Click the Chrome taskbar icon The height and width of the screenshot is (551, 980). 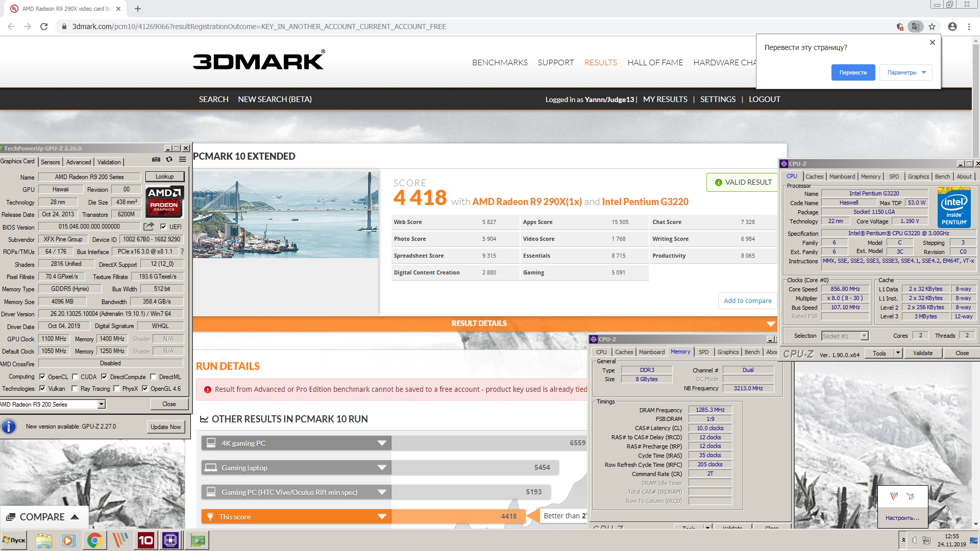coord(94,540)
